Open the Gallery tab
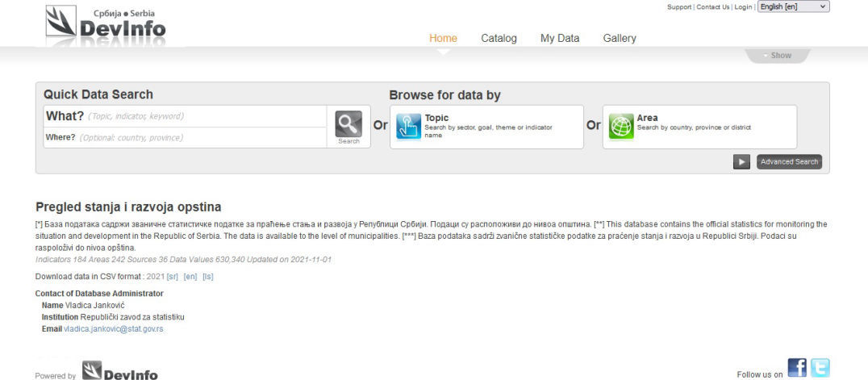The image size is (868, 380). (620, 38)
